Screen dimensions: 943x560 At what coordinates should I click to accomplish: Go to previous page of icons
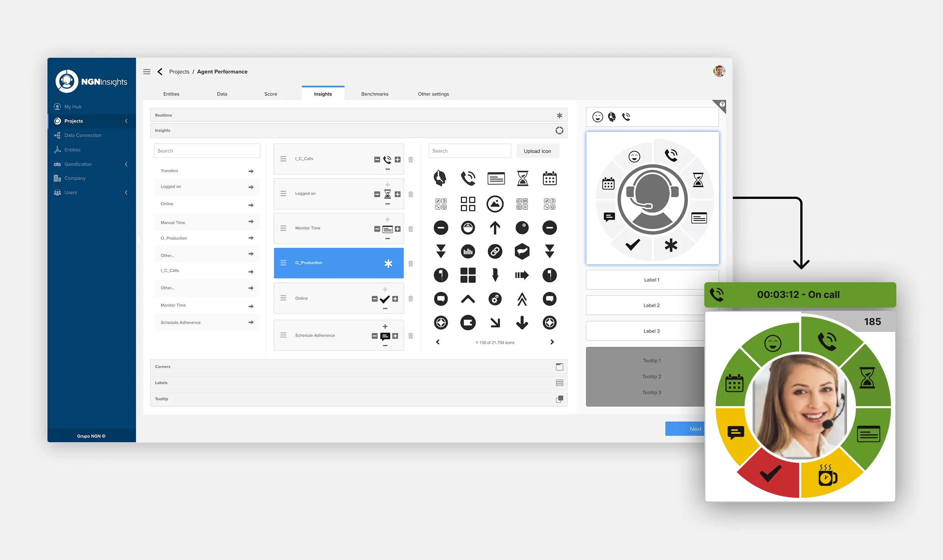(x=438, y=342)
